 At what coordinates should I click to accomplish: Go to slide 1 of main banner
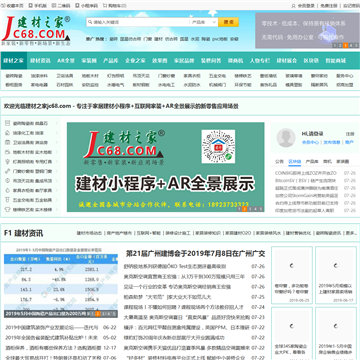pos(239,209)
